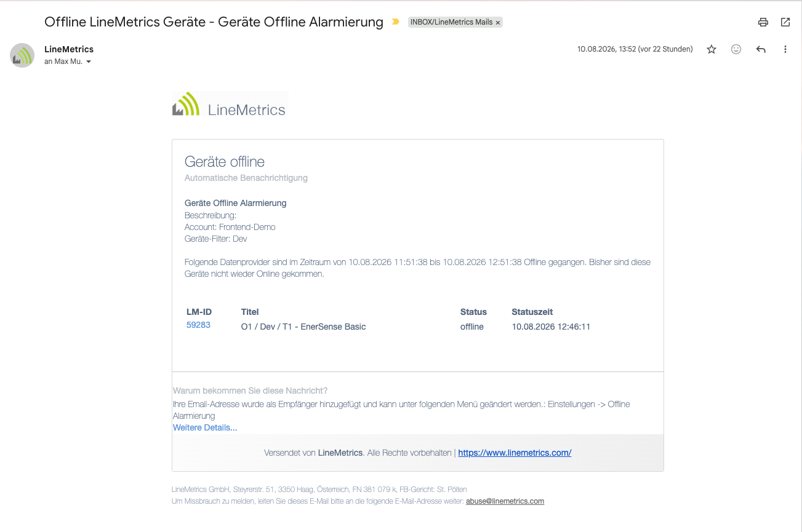
Task: Print this email using the printer icon
Action: point(763,22)
